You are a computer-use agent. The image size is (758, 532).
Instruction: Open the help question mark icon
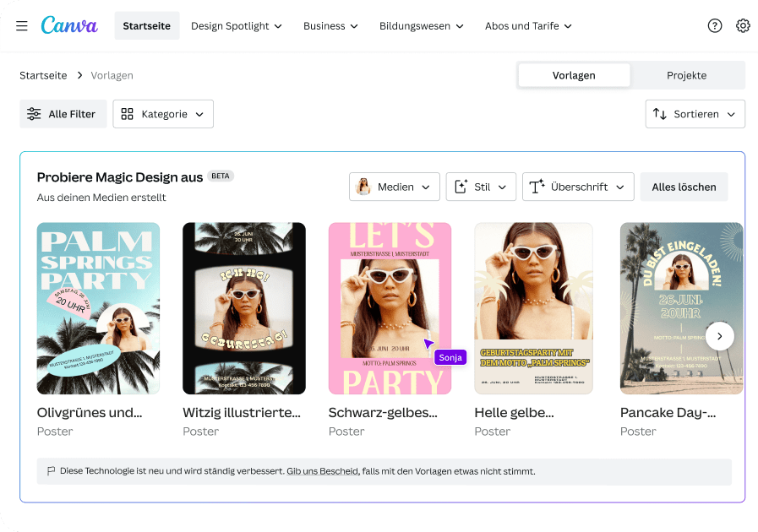[x=714, y=25]
